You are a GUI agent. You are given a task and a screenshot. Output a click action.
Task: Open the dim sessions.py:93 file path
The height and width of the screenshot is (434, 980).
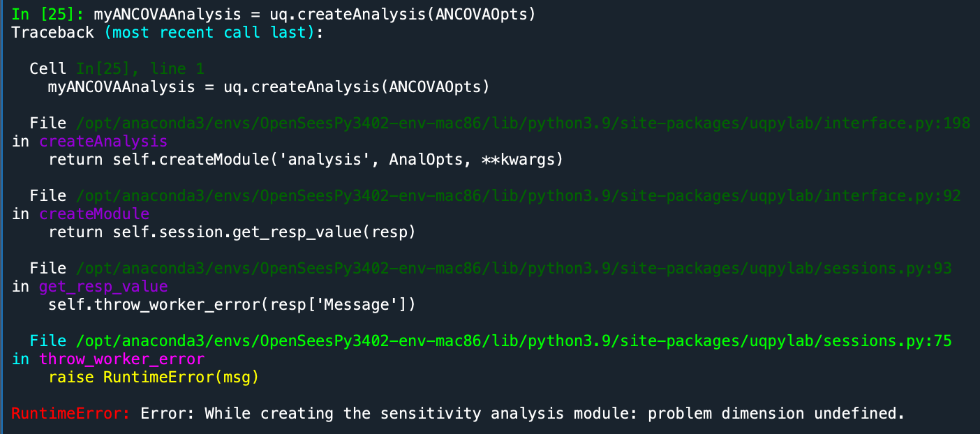(x=514, y=268)
